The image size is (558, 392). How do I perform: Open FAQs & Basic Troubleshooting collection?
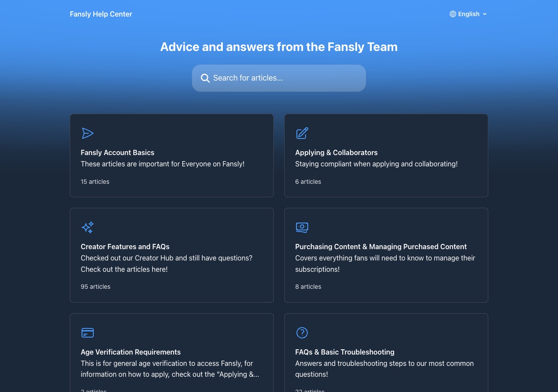(x=386, y=353)
